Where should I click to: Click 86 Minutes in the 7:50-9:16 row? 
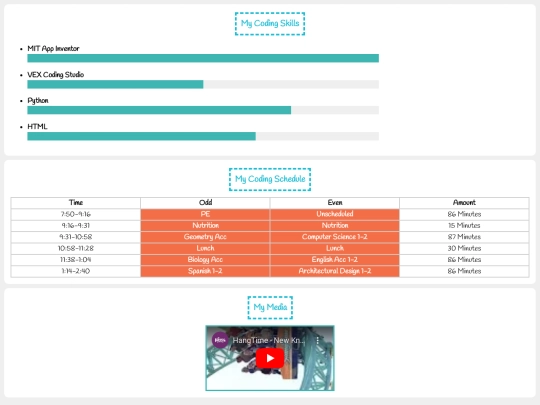point(464,214)
